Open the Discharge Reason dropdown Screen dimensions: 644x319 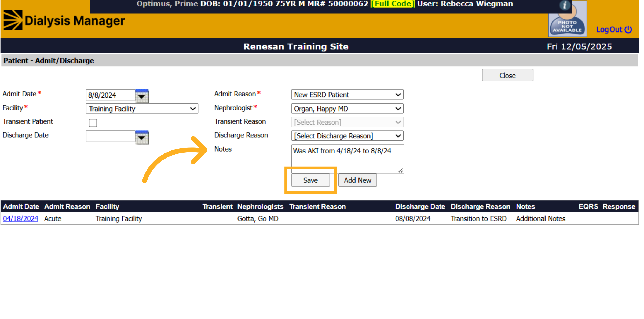(x=347, y=136)
